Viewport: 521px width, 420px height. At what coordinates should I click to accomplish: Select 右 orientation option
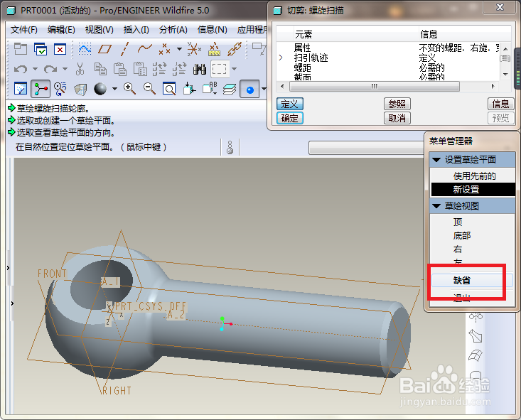tap(458, 249)
